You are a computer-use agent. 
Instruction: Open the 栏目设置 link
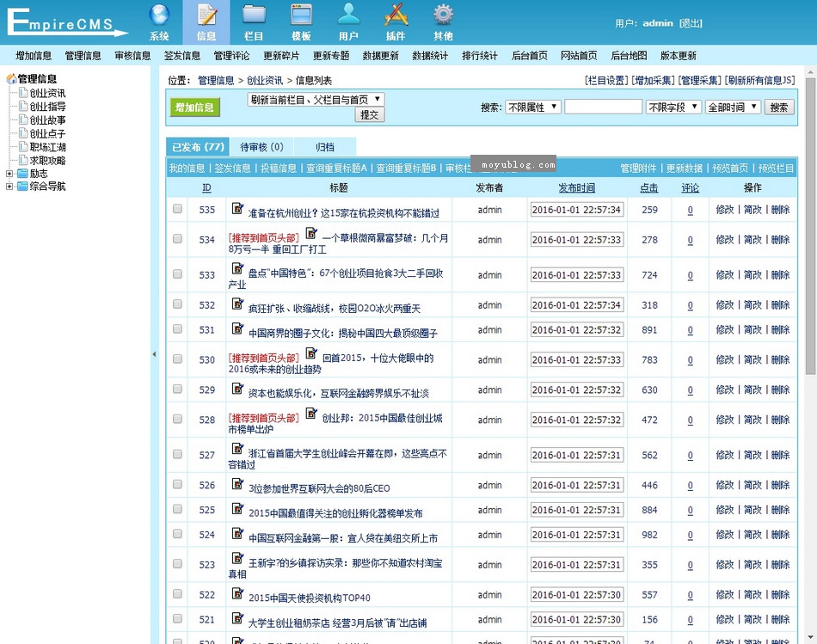coord(607,80)
